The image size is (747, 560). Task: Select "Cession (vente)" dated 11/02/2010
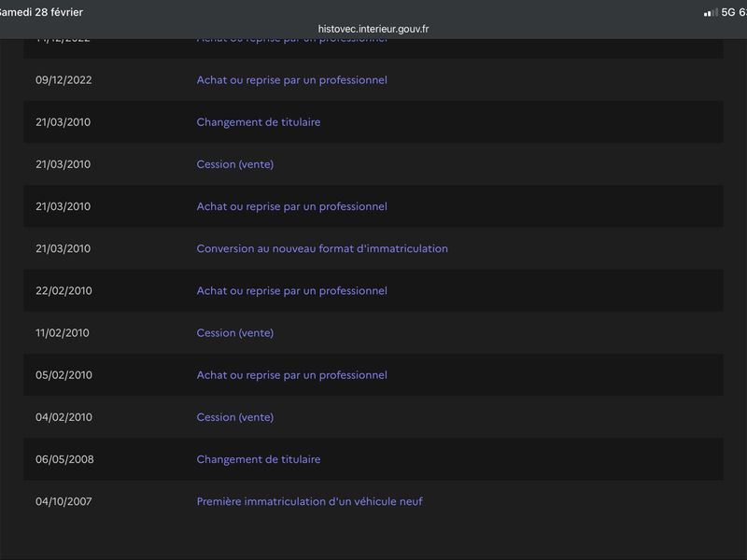click(234, 332)
